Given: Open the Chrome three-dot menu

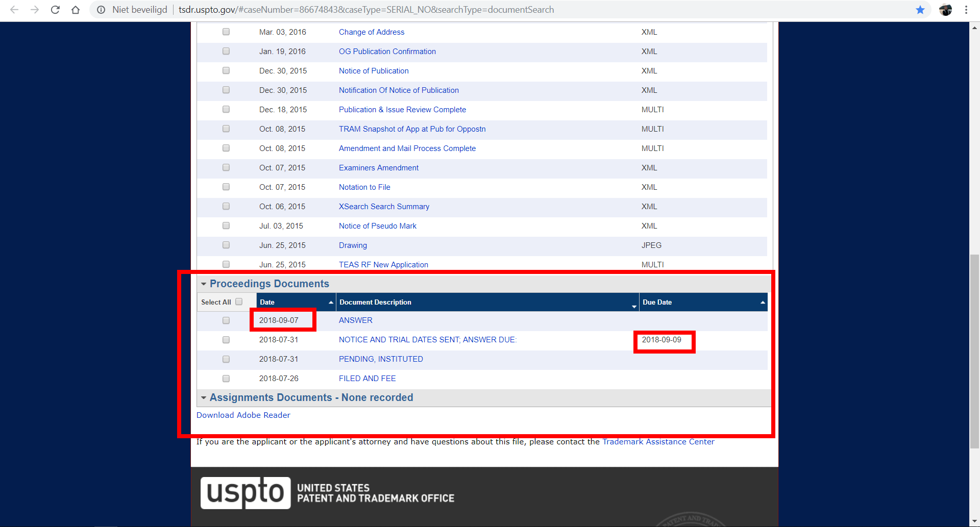Looking at the screenshot, I should (966, 10).
